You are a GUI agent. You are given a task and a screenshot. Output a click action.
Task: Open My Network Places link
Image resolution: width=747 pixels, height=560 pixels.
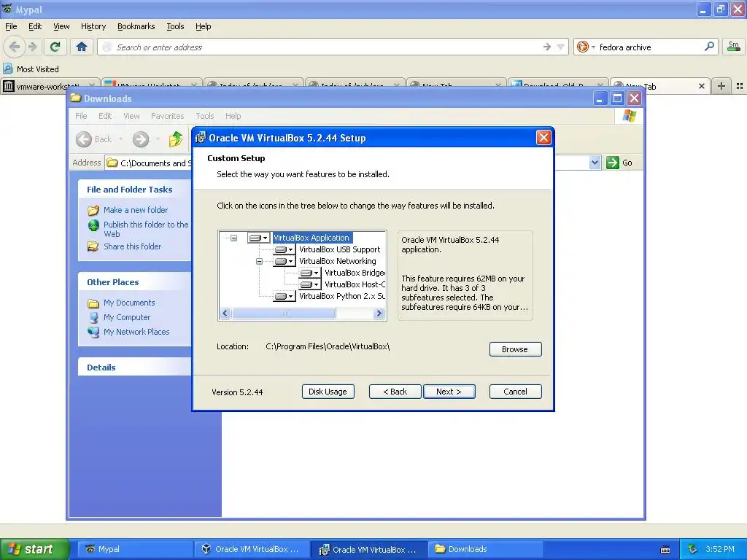pyautogui.click(x=136, y=332)
